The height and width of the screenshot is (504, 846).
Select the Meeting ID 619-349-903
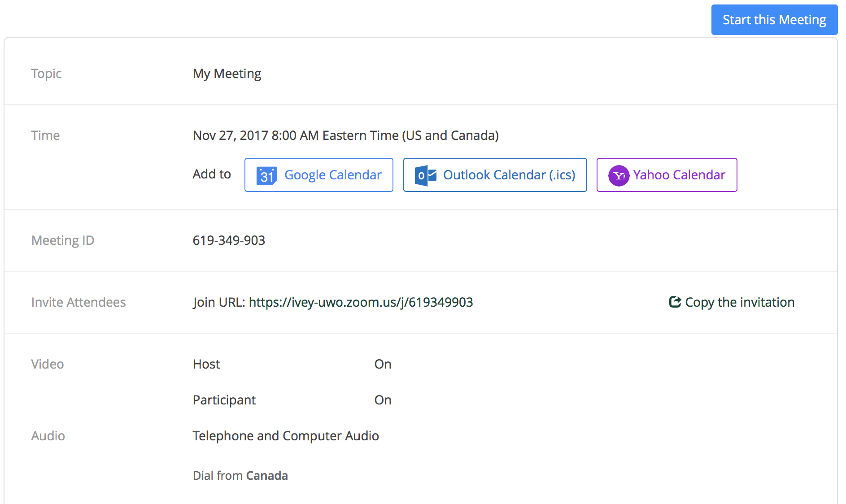(x=229, y=240)
